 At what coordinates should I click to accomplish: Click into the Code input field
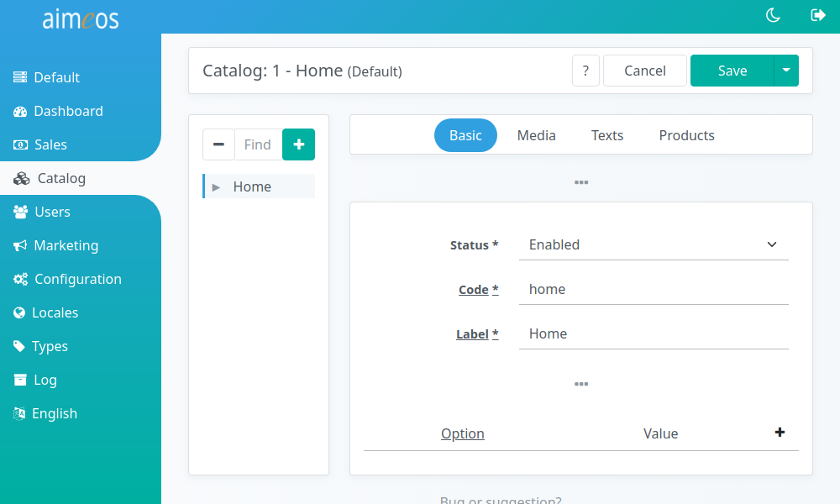click(654, 289)
